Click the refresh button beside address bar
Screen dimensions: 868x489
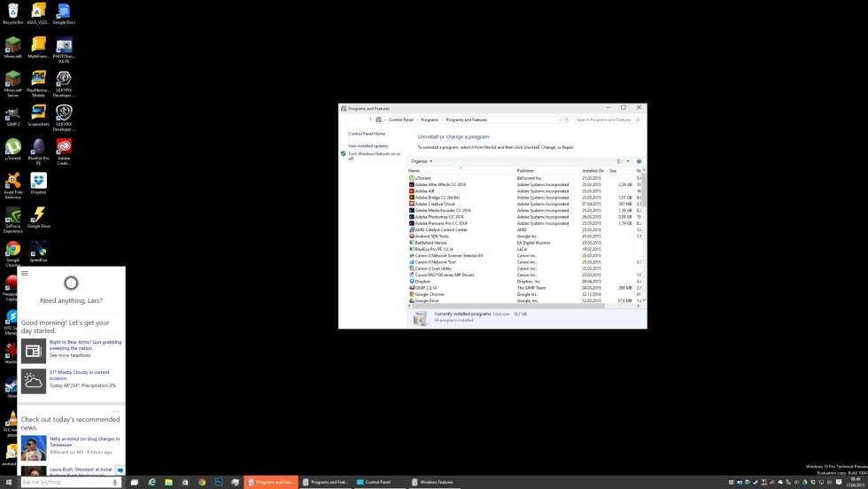click(x=567, y=120)
